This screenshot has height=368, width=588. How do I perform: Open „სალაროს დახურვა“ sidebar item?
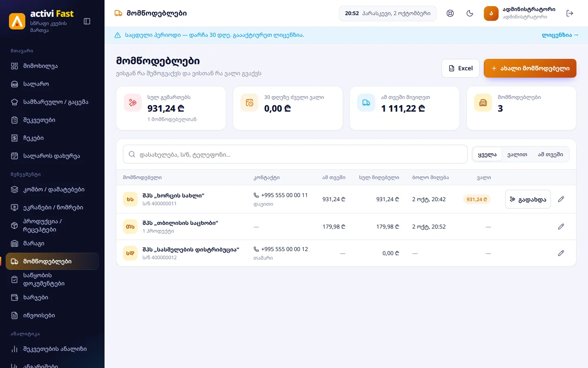point(52,156)
